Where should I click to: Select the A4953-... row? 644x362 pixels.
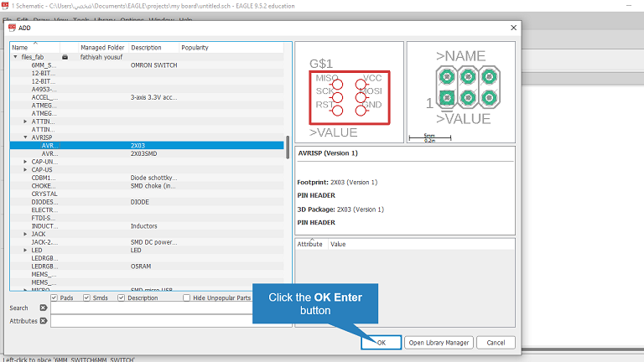click(147, 89)
